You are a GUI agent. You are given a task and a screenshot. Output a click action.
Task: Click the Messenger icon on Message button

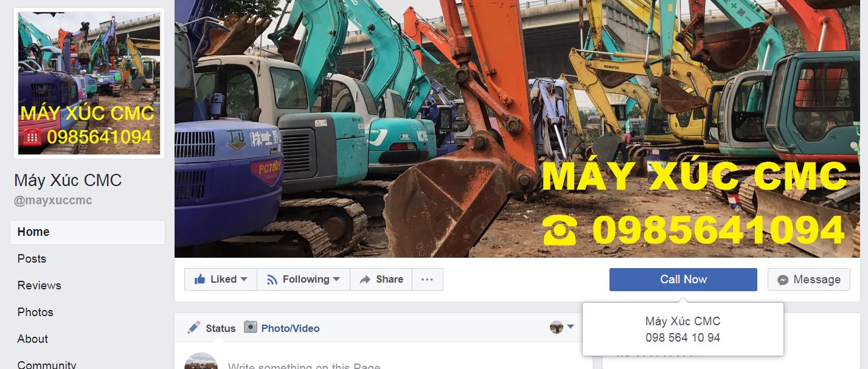click(x=783, y=280)
